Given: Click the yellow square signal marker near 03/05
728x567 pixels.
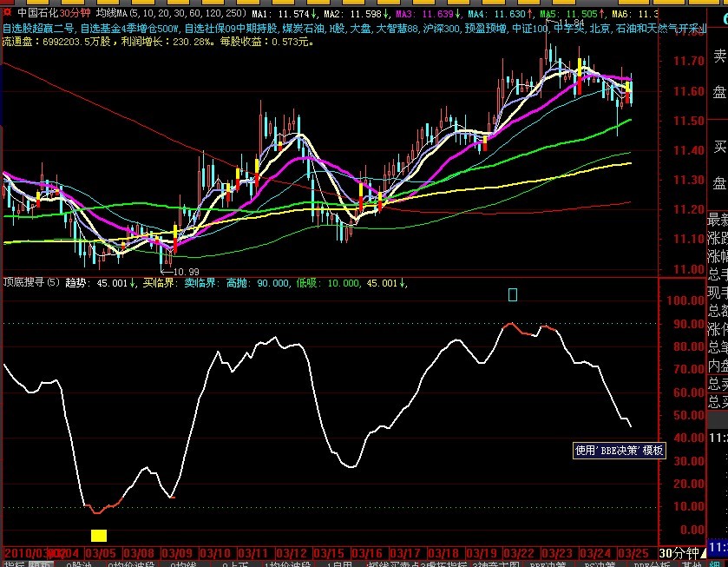Looking at the screenshot, I should pyautogui.click(x=99, y=535).
